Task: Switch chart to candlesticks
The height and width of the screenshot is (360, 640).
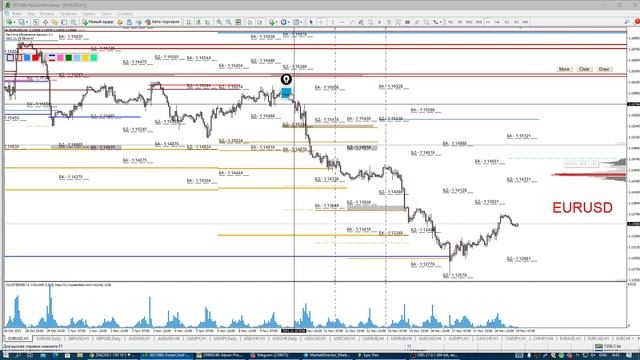Action: coord(198,22)
